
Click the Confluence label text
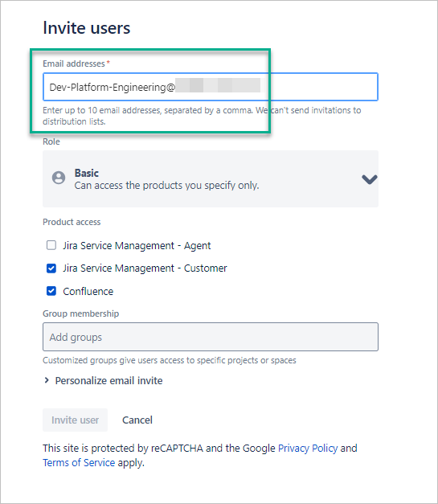click(x=88, y=292)
